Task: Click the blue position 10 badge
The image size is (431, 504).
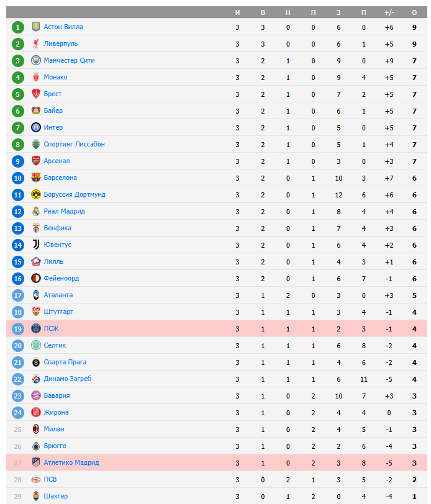Action: 18,178
